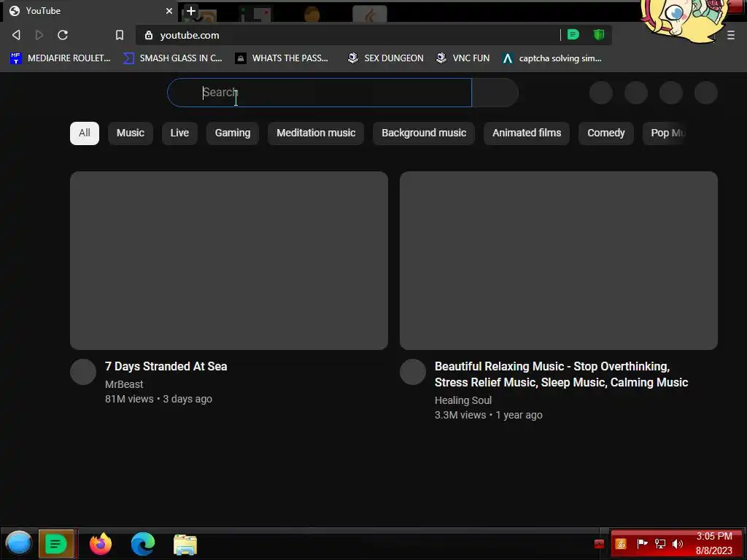Open the Beautiful Relaxing Music video thumbnail

tap(559, 260)
